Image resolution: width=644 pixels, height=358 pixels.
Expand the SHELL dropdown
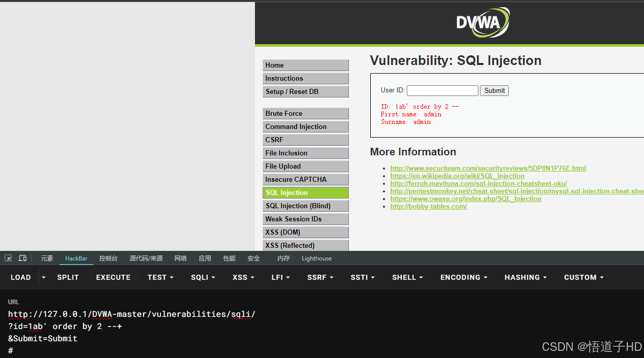(407, 277)
